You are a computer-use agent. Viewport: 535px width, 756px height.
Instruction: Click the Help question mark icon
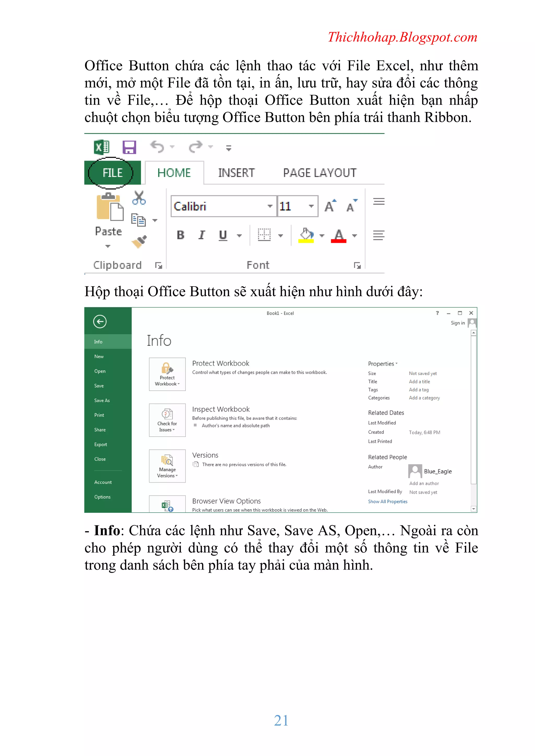[438, 313]
